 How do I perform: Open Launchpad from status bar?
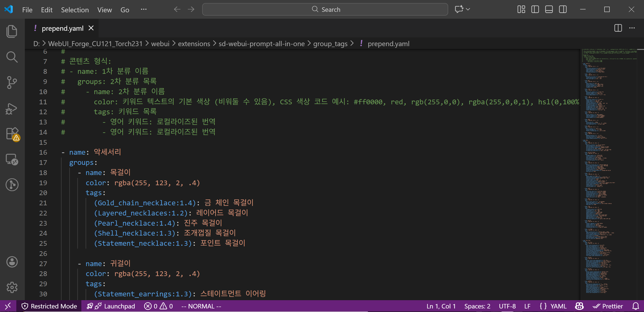pos(110,306)
